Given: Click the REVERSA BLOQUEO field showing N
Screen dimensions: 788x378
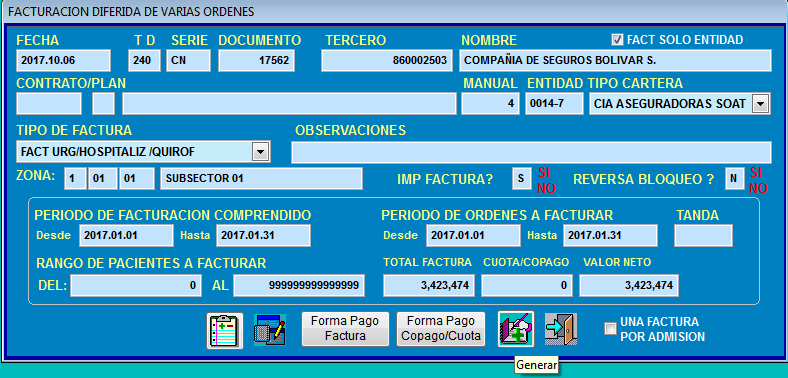Looking at the screenshot, I should (734, 178).
